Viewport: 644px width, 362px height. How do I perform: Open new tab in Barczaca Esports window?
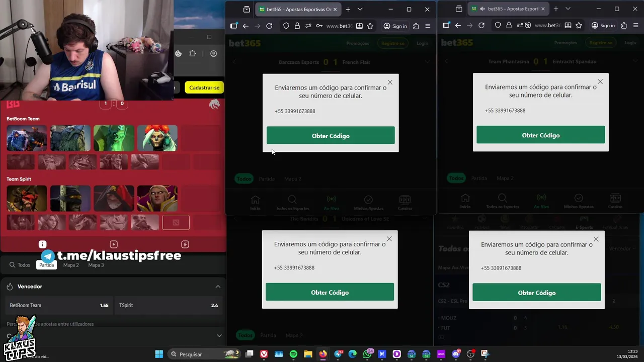(x=348, y=9)
